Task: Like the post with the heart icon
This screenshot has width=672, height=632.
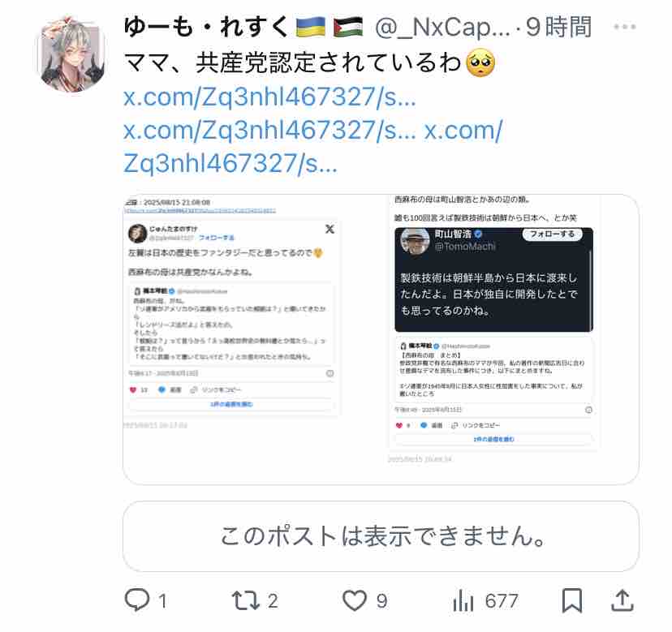Action: [x=355, y=600]
